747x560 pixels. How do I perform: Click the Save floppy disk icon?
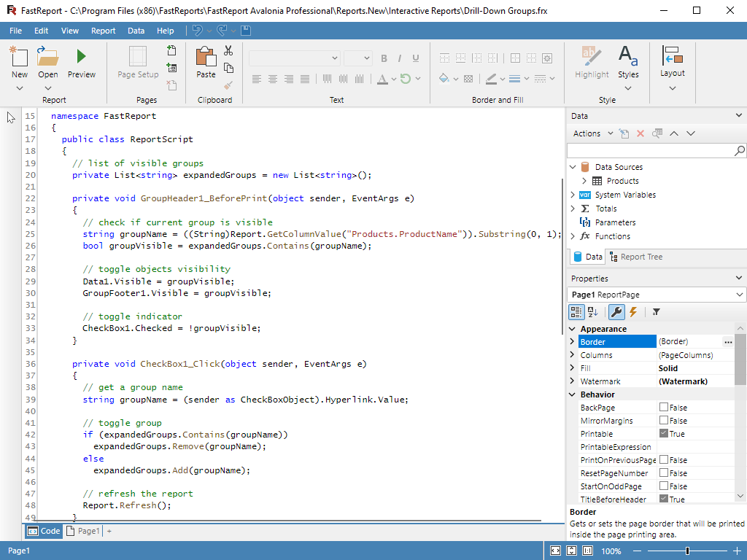tap(246, 31)
